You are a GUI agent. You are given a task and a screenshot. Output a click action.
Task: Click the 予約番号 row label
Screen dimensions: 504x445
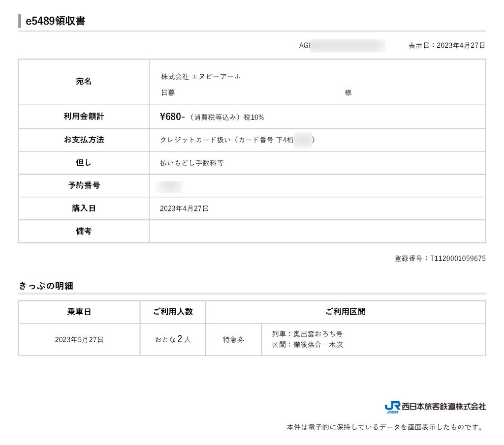point(84,185)
